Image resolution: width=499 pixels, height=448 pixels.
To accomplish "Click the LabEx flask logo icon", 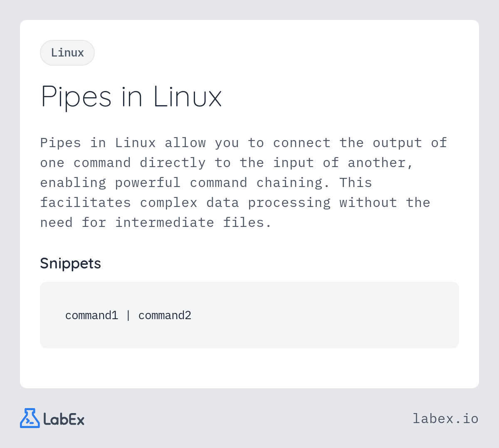I will click(x=30, y=418).
